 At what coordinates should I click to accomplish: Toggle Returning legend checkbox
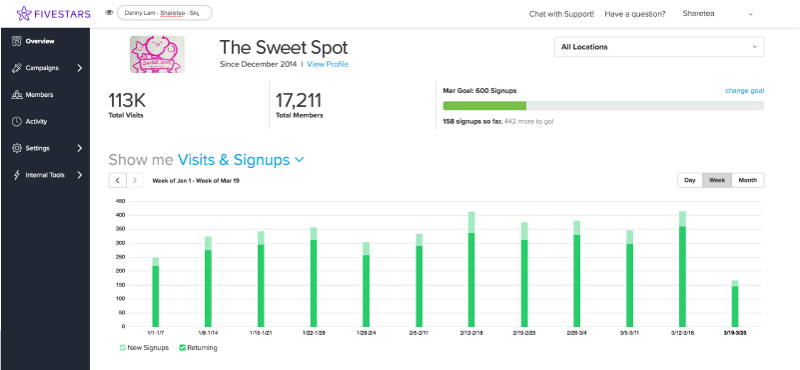click(x=182, y=348)
